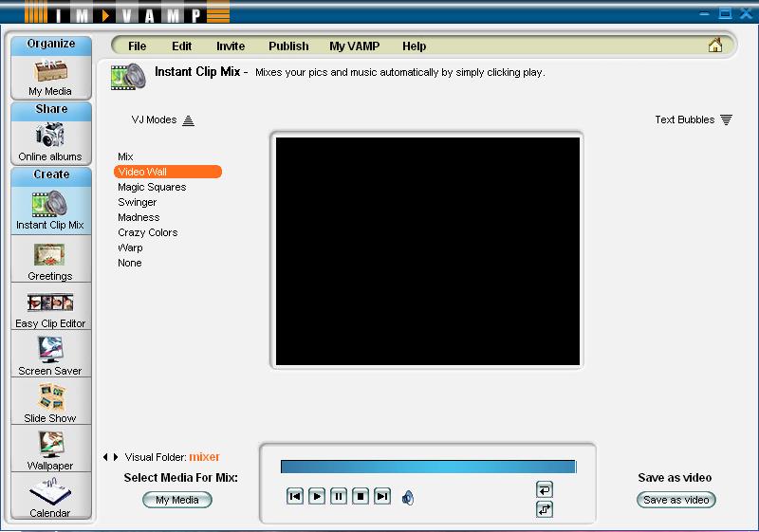Select Madness VJ mode

pyautogui.click(x=139, y=217)
